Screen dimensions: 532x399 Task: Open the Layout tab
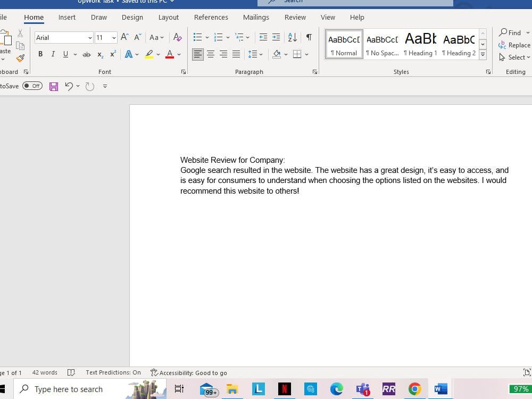168,18
